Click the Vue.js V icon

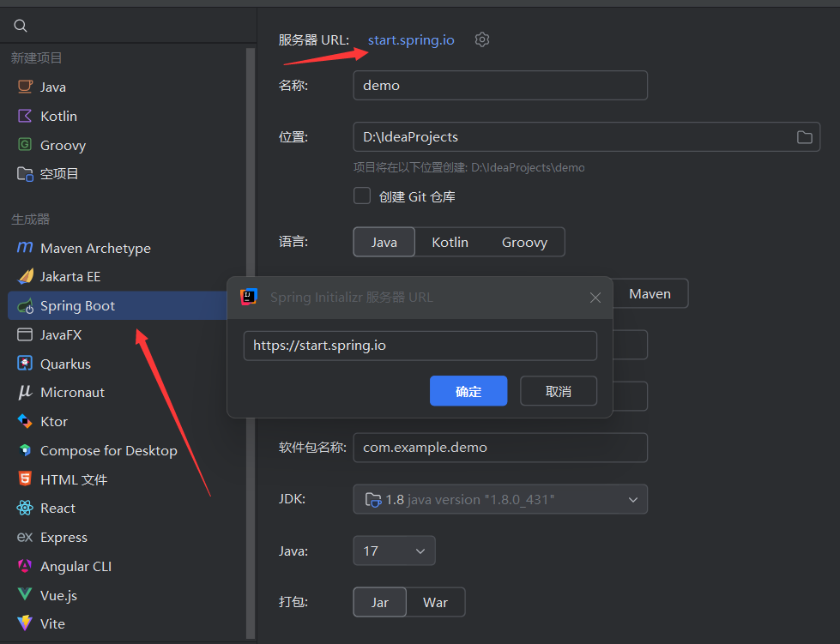point(25,595)
